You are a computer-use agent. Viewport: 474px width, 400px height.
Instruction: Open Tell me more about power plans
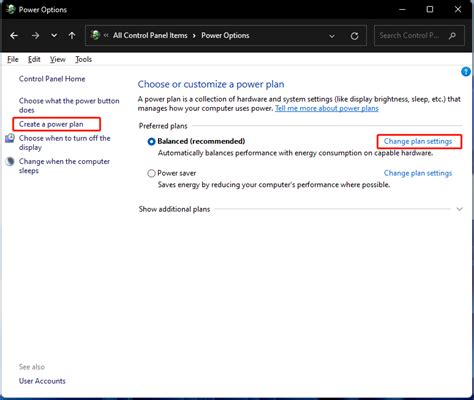pos(327,108)
